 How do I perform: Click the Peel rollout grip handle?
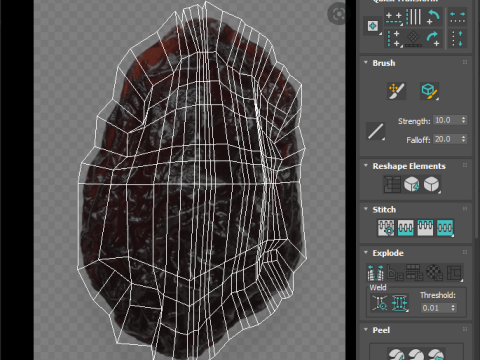point(465,329)
